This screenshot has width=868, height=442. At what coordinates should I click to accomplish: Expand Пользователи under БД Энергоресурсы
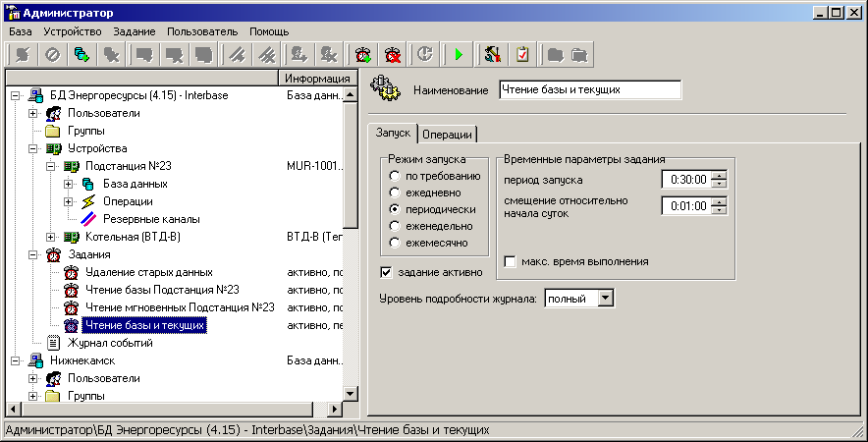[x=33, y=114]
